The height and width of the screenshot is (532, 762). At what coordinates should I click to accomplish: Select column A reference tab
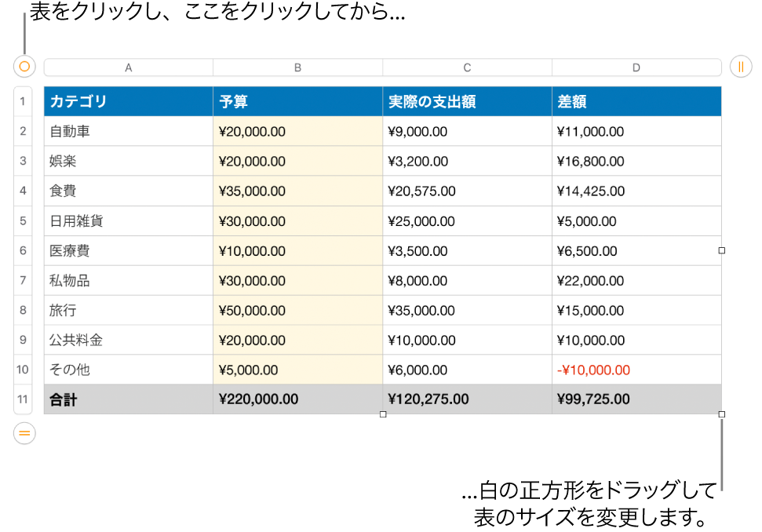128,67
